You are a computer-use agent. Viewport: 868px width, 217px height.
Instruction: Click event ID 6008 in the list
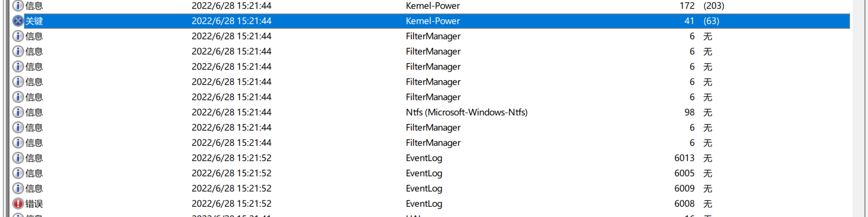click(x=684, y=203)
